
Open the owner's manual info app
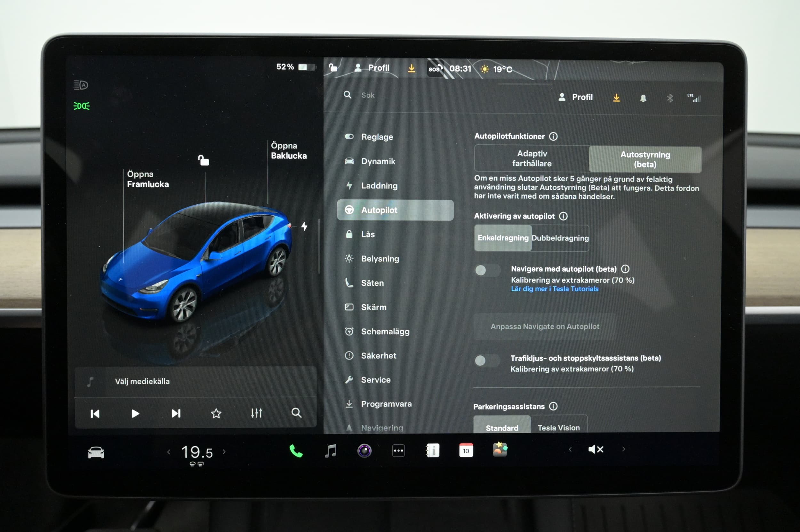432,450
